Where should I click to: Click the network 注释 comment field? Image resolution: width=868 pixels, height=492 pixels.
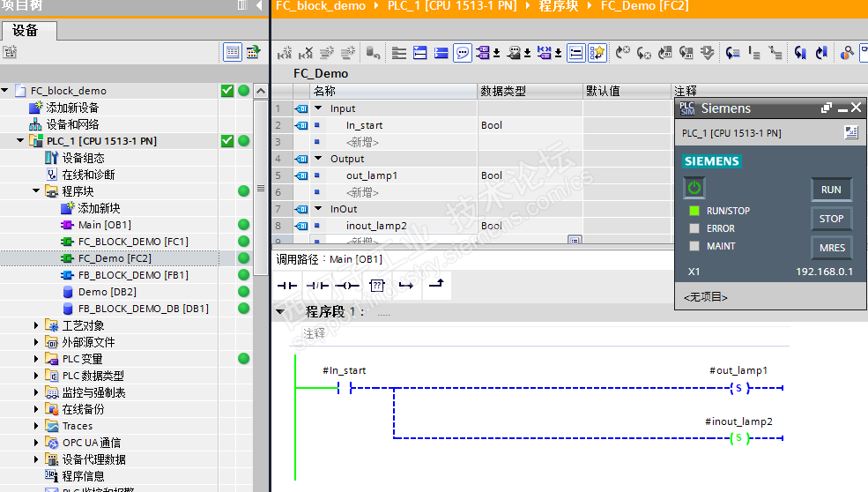pyautogui.click(x=314, y=333)
